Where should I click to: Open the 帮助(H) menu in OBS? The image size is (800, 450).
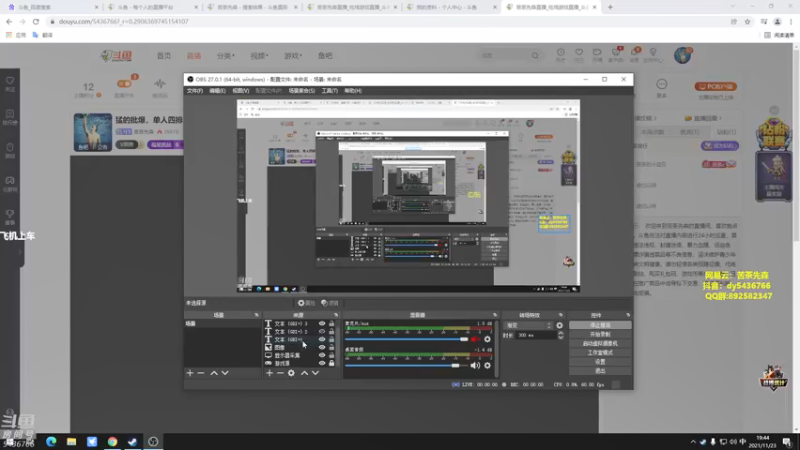pos(353,91)
